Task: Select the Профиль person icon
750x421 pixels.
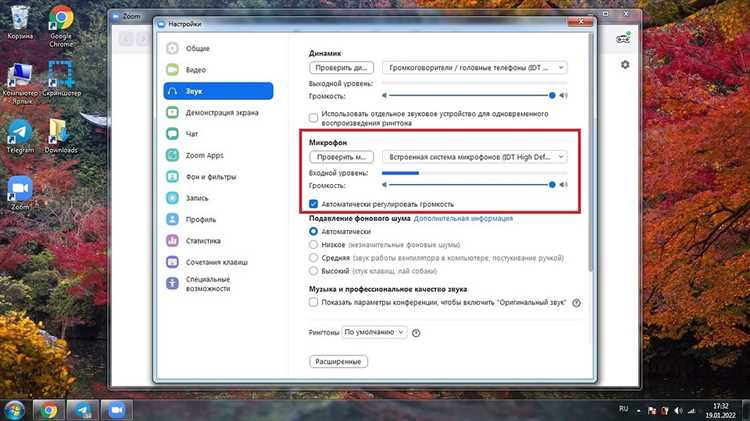Action: point(172,219)
